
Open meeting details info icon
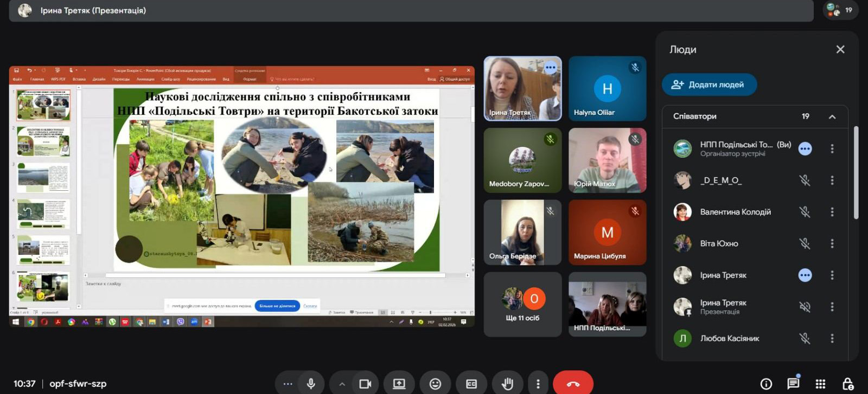tap(766, 384)
